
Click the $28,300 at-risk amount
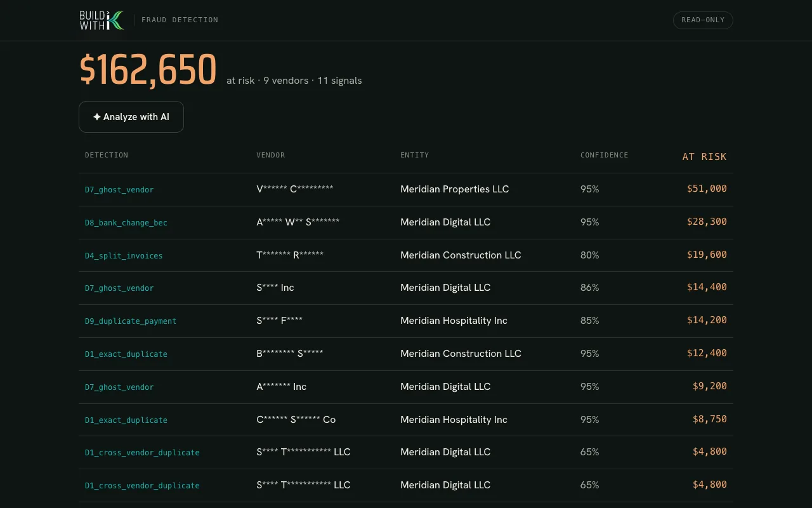[707, 222]
